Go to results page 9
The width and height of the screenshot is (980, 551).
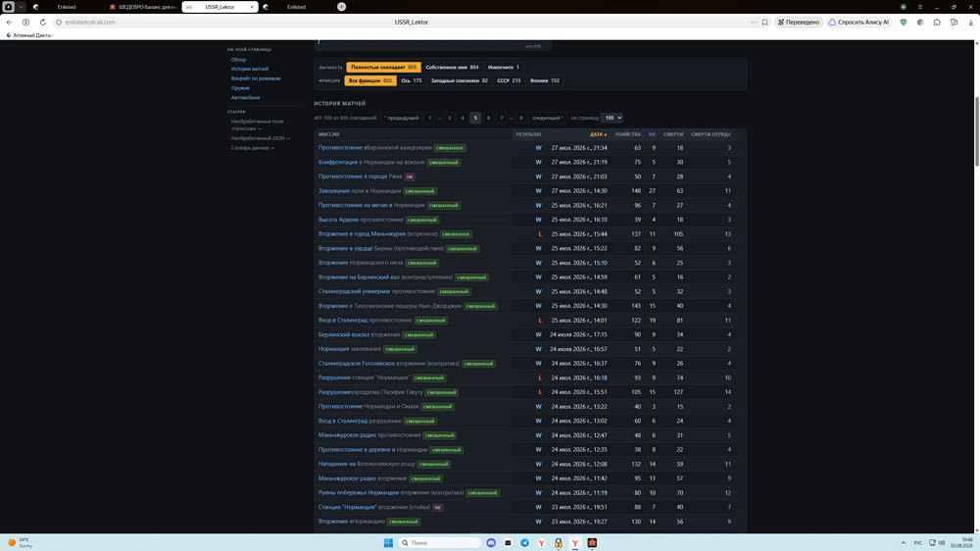pyautogui.click(x=520, y=118)
